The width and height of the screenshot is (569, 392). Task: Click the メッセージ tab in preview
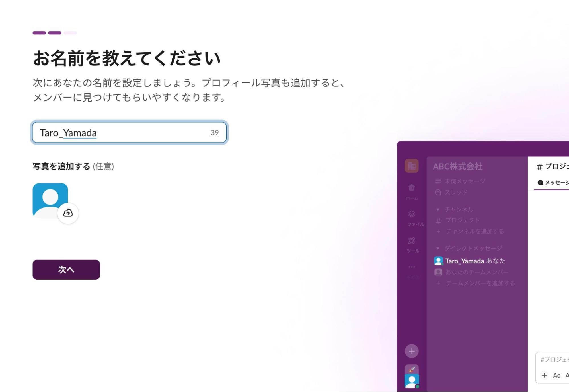click(x=553, y=183)
